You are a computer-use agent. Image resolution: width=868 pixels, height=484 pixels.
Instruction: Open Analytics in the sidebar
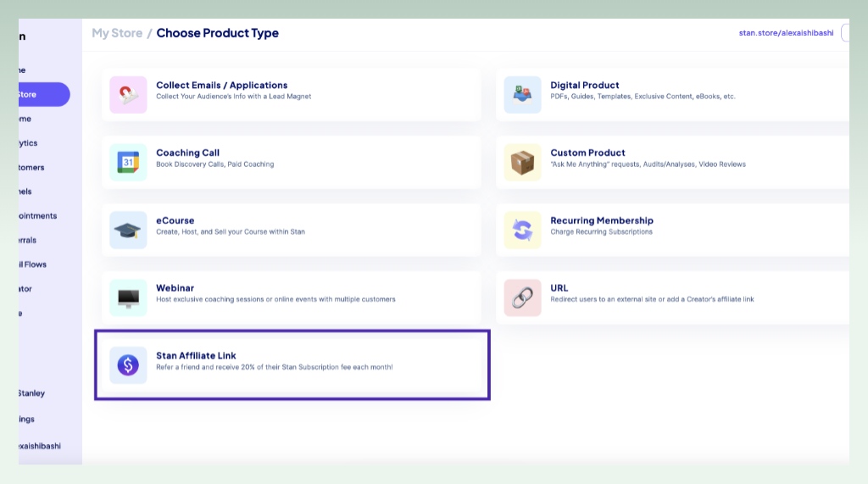point(28,143)
